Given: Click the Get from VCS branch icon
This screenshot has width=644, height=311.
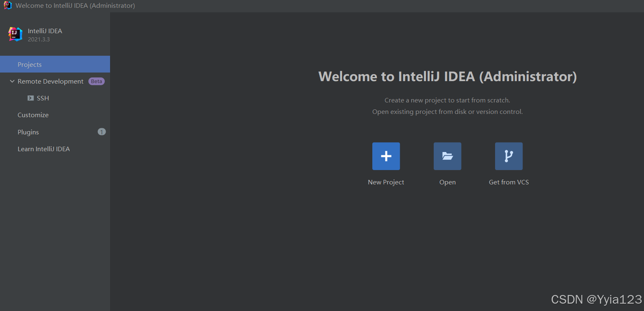Looking at the screenshot, I should 509,156.
